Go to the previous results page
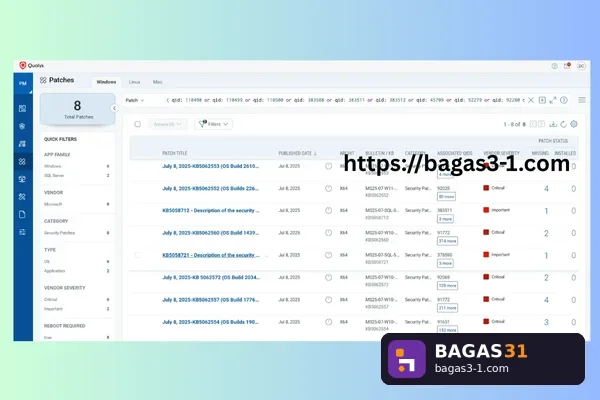 point(533,124)
